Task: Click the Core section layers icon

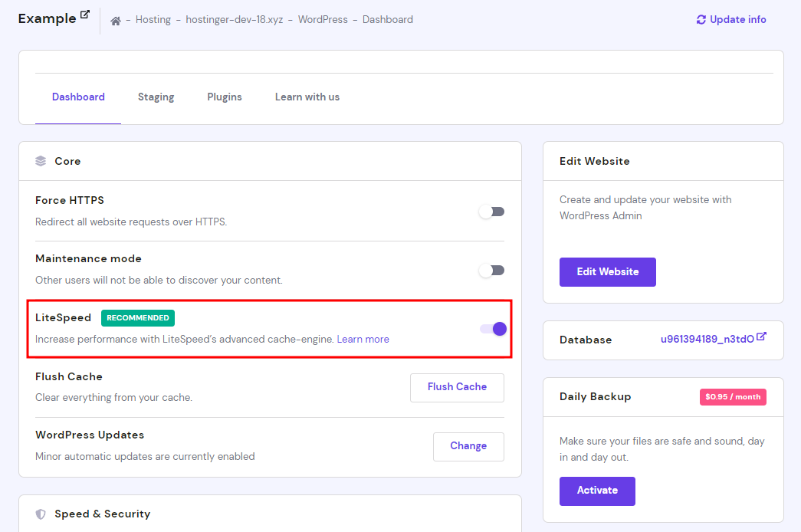Action: pos(41,161)
